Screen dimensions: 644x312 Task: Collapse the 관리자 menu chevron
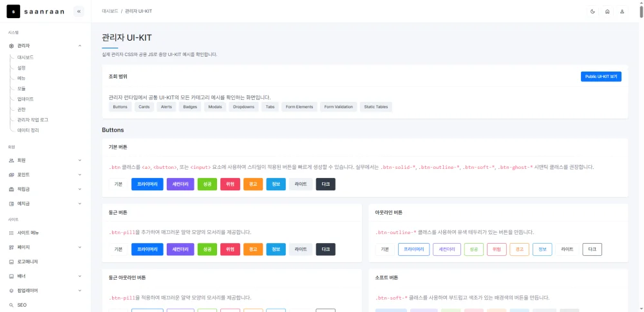coord(80,46)
